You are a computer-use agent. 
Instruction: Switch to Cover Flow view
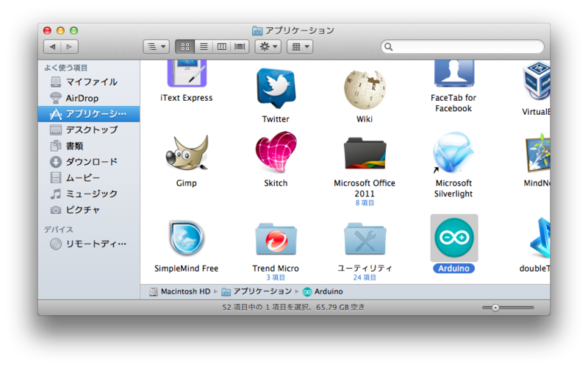coord(240,46)
